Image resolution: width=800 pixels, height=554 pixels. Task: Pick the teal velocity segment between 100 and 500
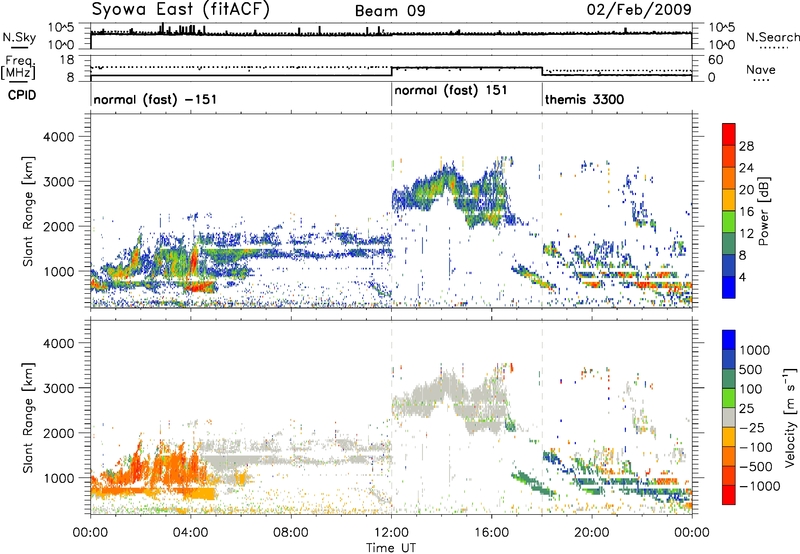click(x=729, y=379)
